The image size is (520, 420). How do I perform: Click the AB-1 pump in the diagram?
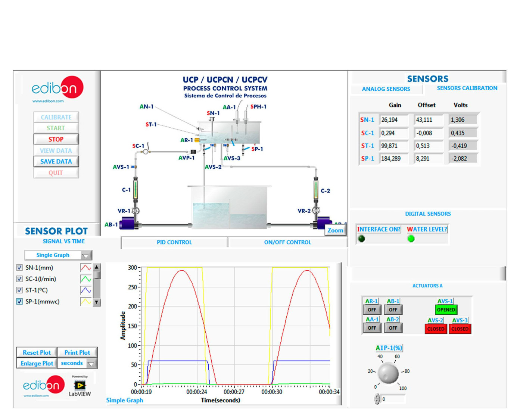click(129, 224)
